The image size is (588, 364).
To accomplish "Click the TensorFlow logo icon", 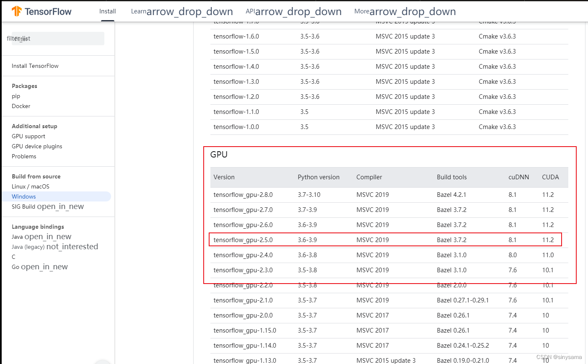I will click(x=17, y=11).
